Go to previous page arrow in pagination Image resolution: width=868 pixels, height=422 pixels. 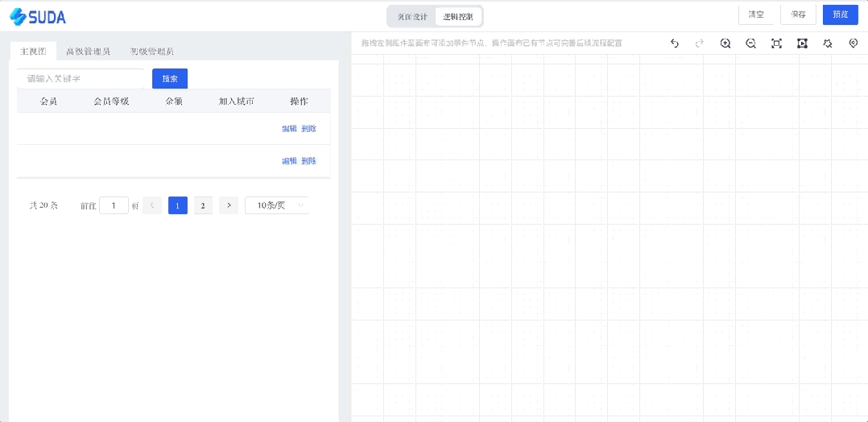tap(151, 205)
